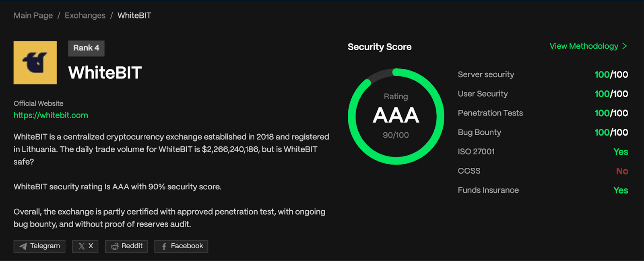This screenshot has width=644, height=261.
Task: Go to Exchanges breadcrumb
Action: 85,15
